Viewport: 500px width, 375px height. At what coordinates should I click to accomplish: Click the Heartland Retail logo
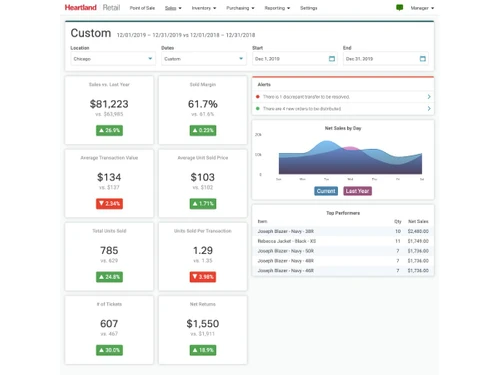pyautogui.click(x=92, y=8)
